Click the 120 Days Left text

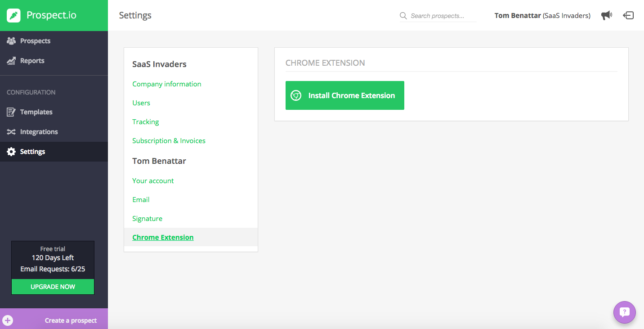[53, 258]
